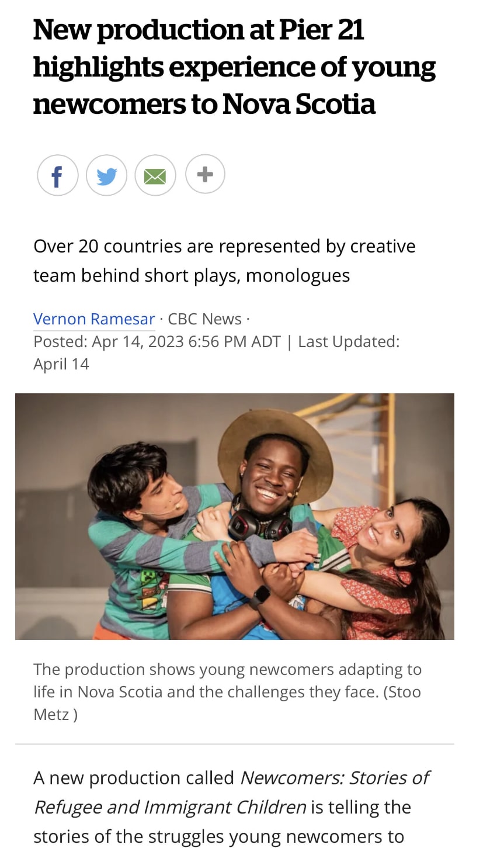
Task: Click the photo caption about young newcomers adapting
Action: [227, 680]
